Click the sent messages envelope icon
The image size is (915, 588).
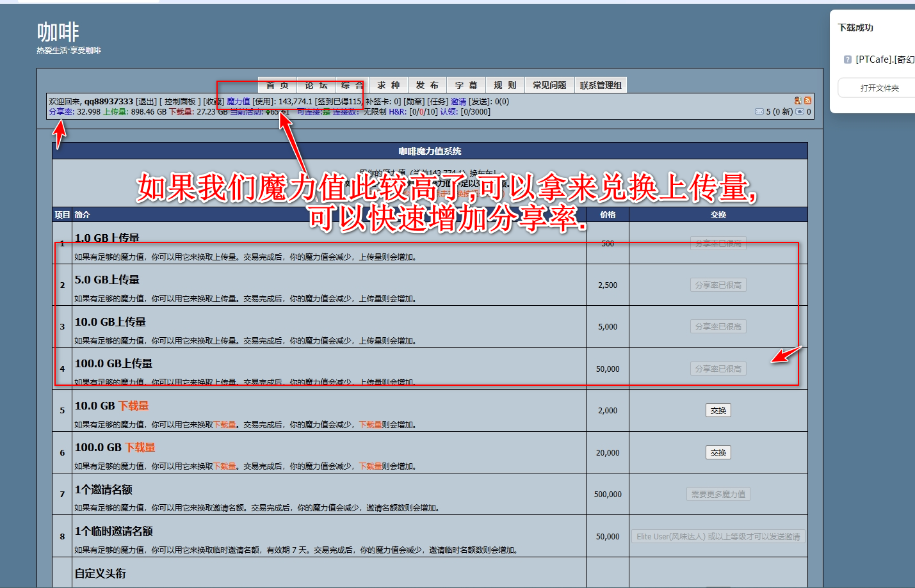click(800, 111)
